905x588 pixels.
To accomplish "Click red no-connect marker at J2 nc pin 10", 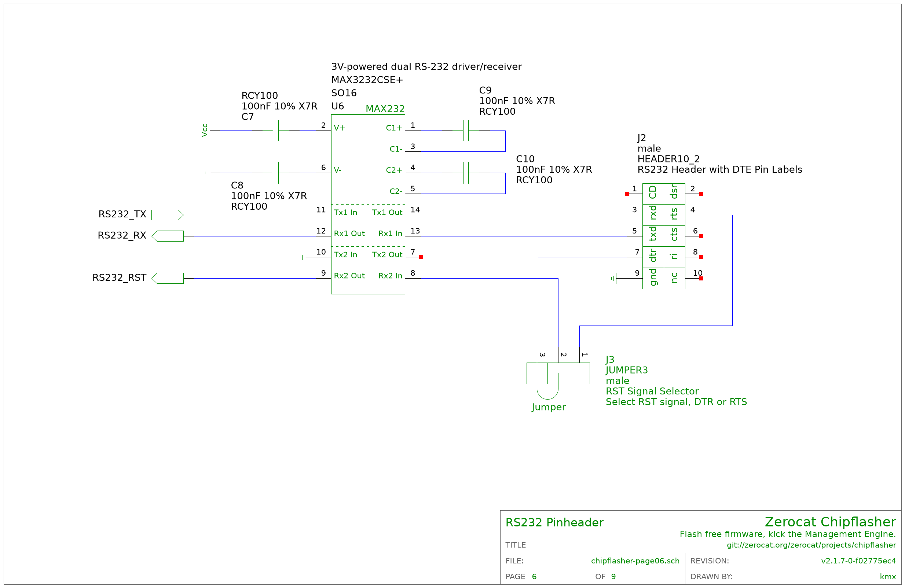I will tap(701, 279).
